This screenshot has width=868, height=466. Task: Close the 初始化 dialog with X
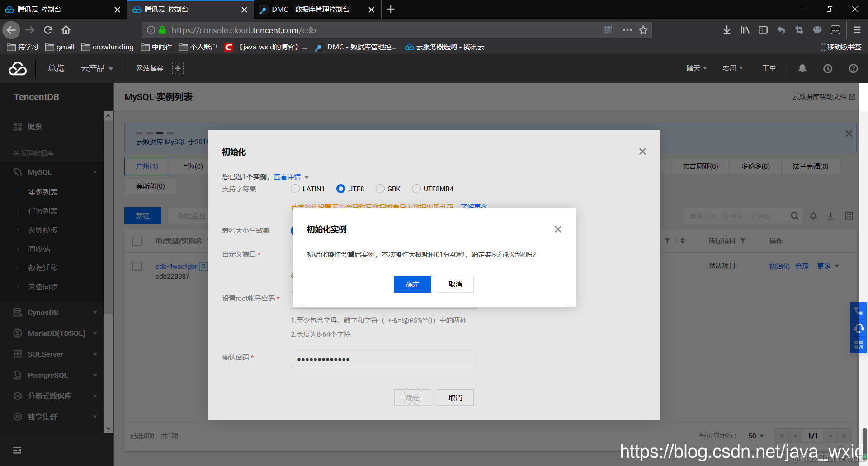pyautogui.click(x=642, y=152)
